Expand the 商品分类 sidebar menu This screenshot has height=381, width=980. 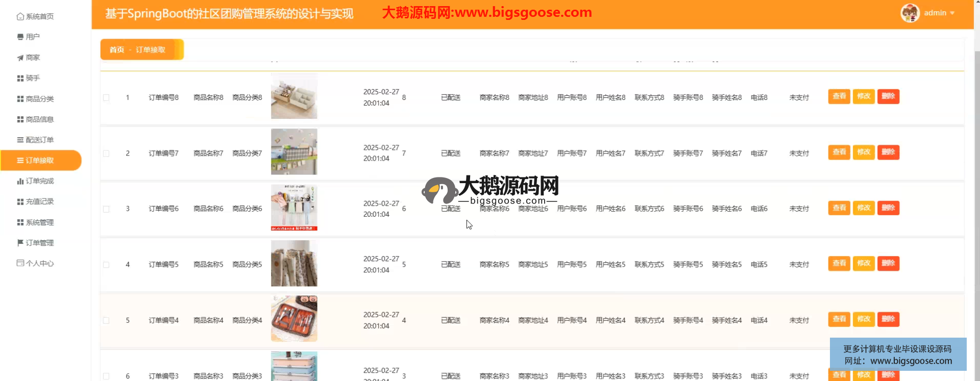click(x=39, y=99)
